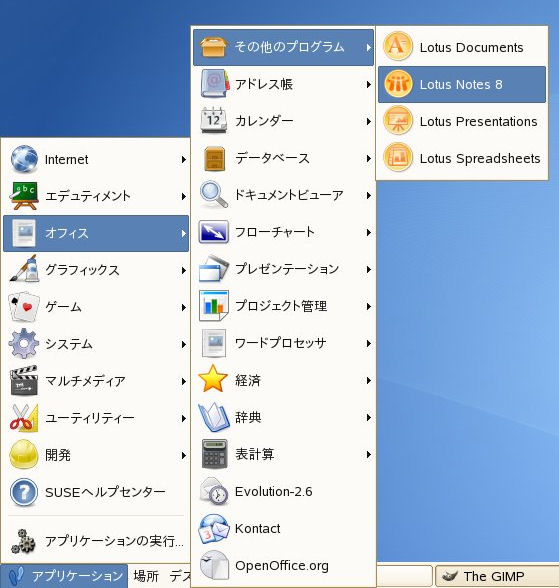Image resolution: width=559 pixels, height=588 pixels.
Task: Click the Lotus Presentations icon
Action: point(398,121)
